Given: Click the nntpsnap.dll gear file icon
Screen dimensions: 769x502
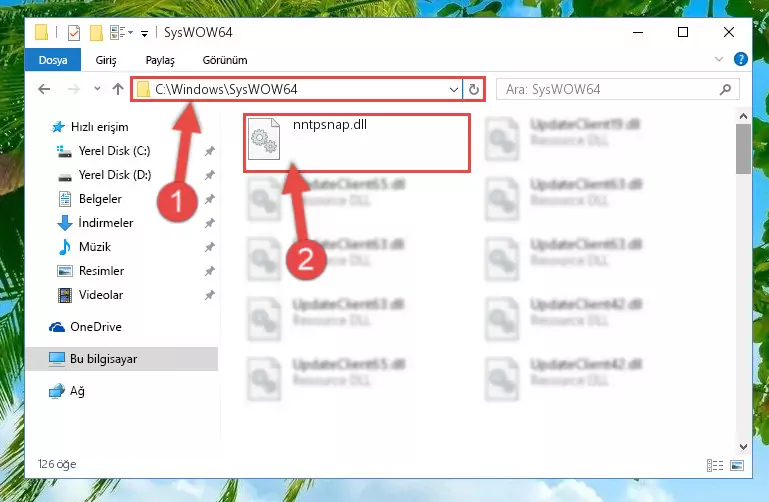Looking at the screenshot, I should (264, 139).
